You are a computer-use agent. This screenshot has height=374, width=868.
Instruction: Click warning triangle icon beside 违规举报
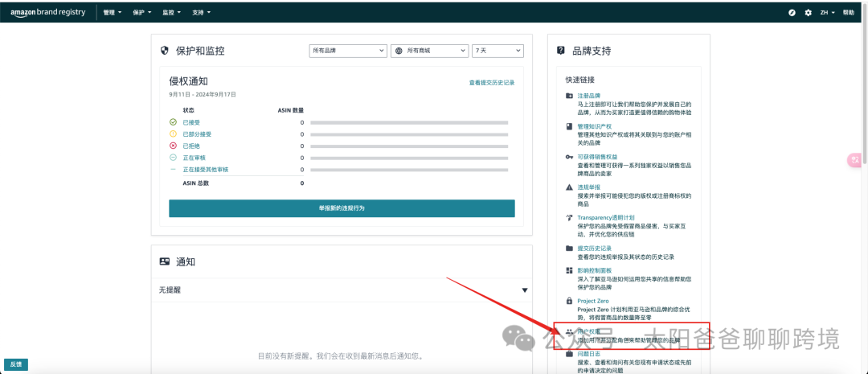[569, 187]
